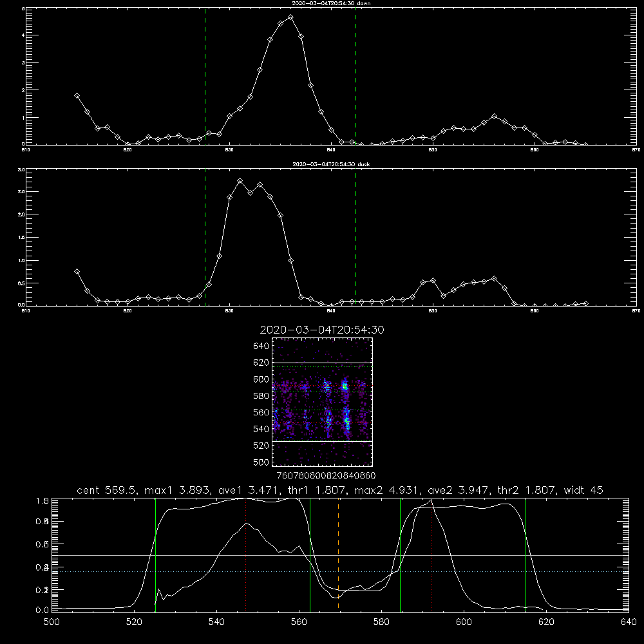Click the highest diamond marker in dusk plot

pyautogui.click(x=240, y=181)
